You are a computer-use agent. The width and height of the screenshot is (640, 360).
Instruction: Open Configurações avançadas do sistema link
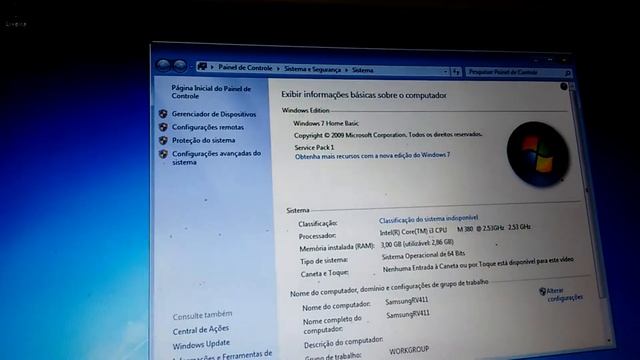[x=216, y=158]
